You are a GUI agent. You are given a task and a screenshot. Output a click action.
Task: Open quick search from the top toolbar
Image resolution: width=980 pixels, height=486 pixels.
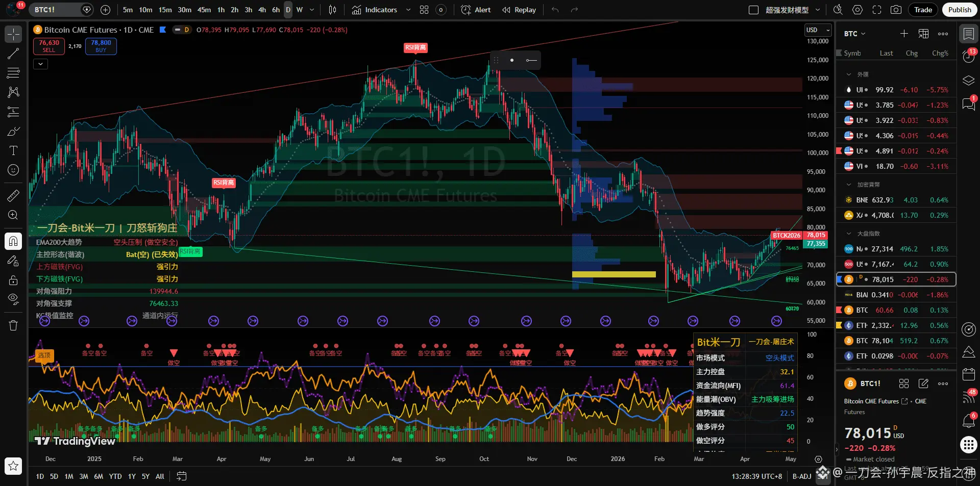pos(838,10)
